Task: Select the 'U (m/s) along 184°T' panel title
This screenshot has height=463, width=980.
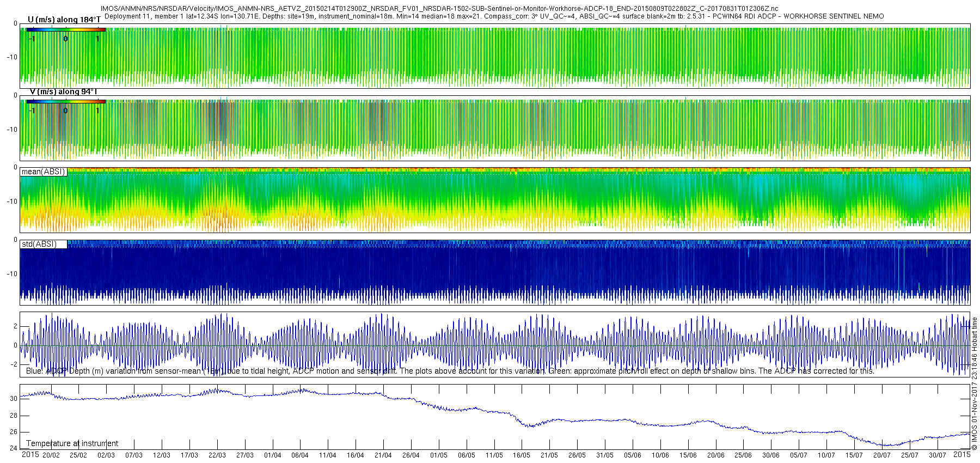Action: tap(64, 20)
